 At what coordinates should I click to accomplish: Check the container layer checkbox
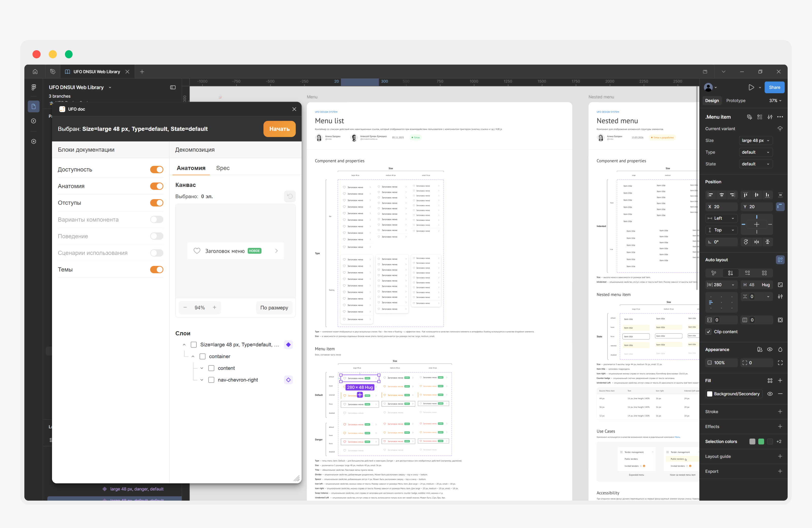[x=202, y=356]
